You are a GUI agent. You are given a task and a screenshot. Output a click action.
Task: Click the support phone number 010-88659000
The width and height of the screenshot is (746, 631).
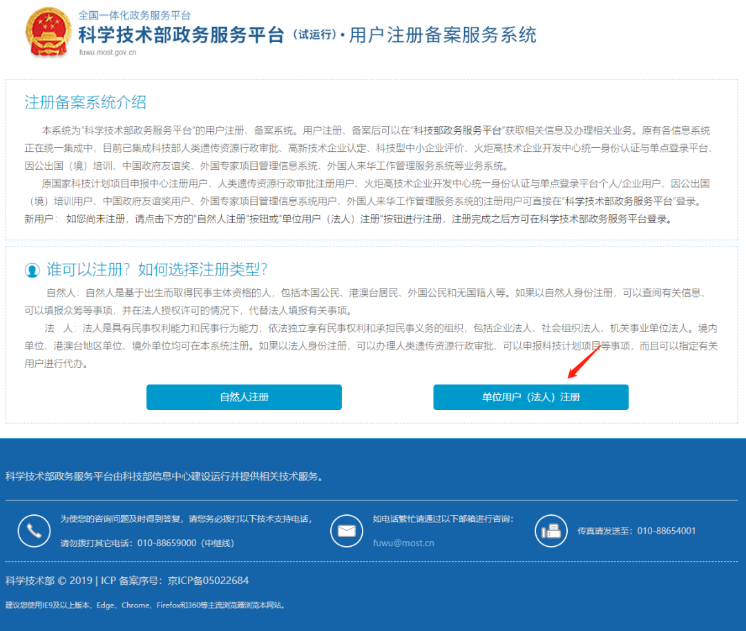[x=166, y=543]
